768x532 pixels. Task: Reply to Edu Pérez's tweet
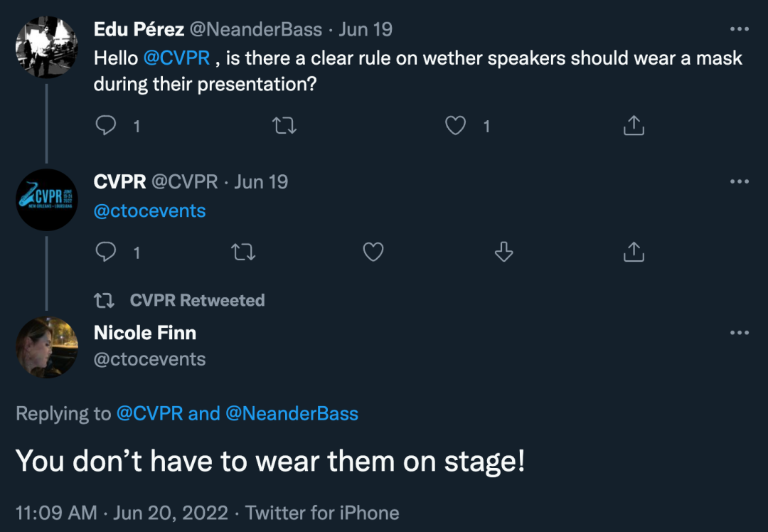(106, 126)
